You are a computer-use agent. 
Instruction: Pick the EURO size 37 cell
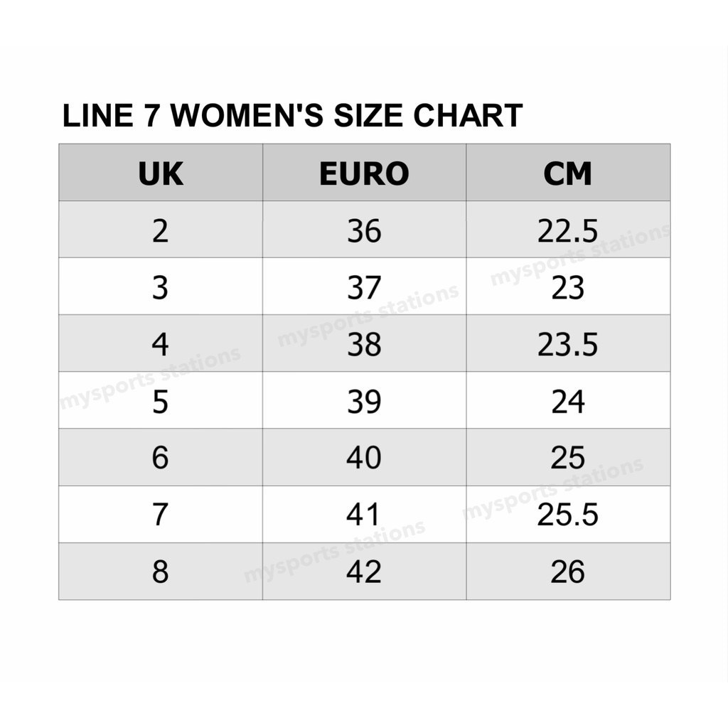click(364, 287)
